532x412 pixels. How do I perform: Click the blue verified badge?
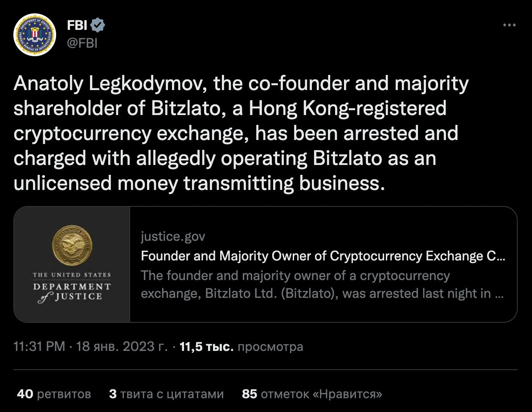pyautogui.click(x=98, y=26)
